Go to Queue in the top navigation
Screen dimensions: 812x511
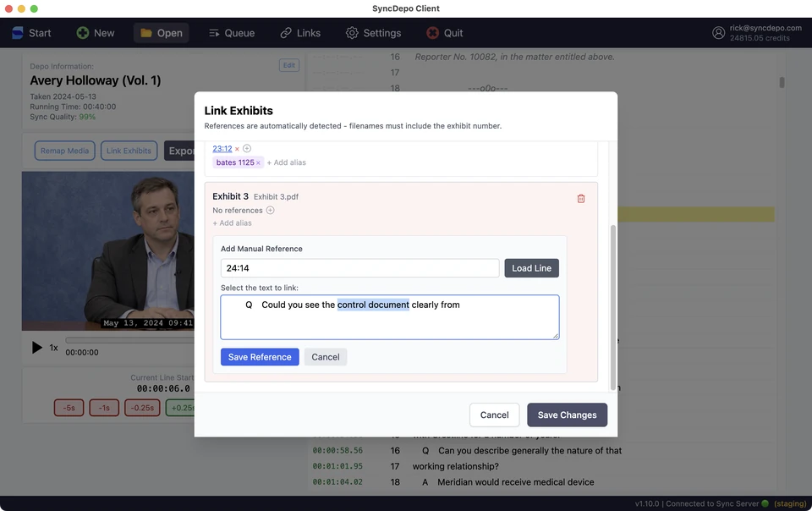click(x=232, y=33)
